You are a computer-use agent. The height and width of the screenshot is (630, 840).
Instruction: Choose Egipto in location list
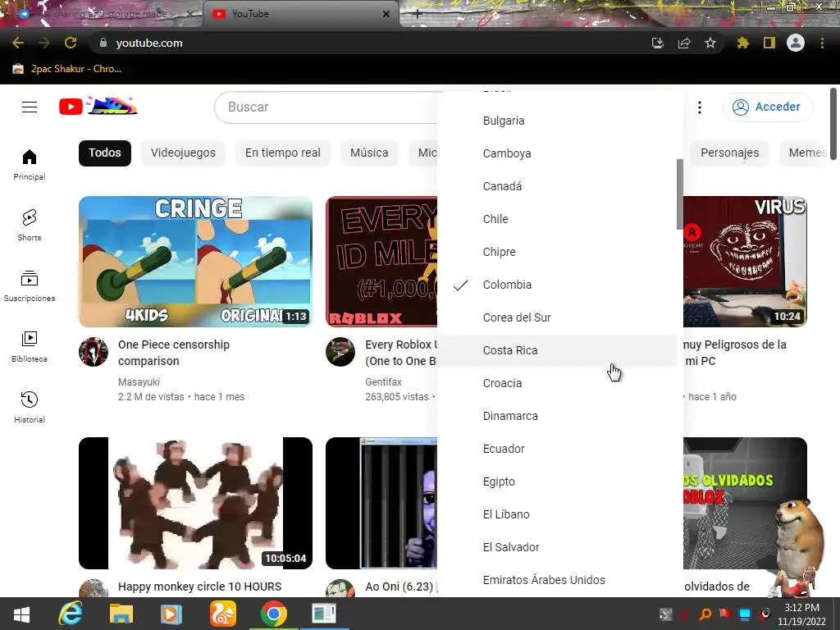pos(557,481)
